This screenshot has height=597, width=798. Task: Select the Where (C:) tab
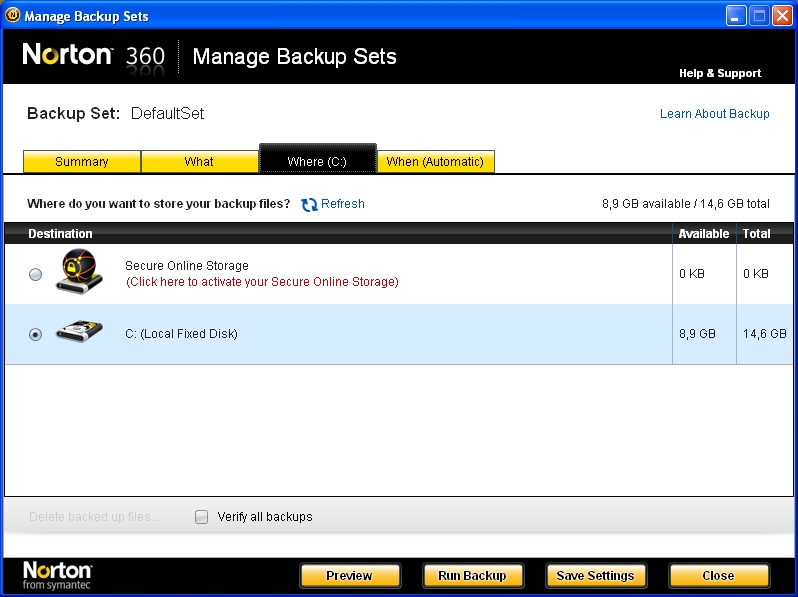(x=318, y=159)
